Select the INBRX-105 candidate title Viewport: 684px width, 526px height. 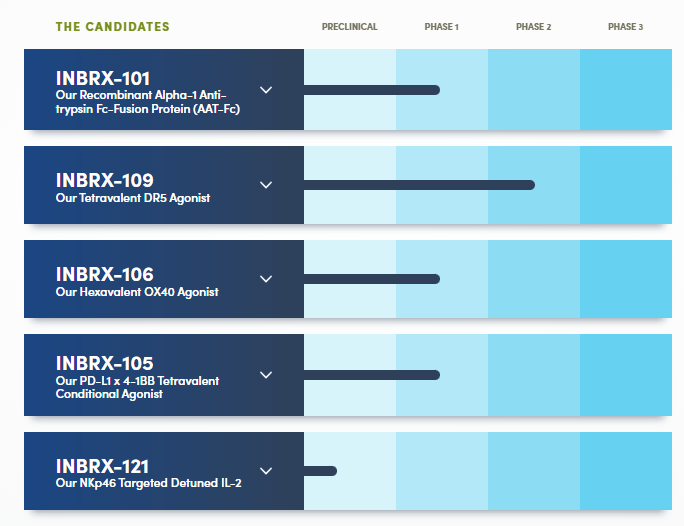(x=105, y=363)
